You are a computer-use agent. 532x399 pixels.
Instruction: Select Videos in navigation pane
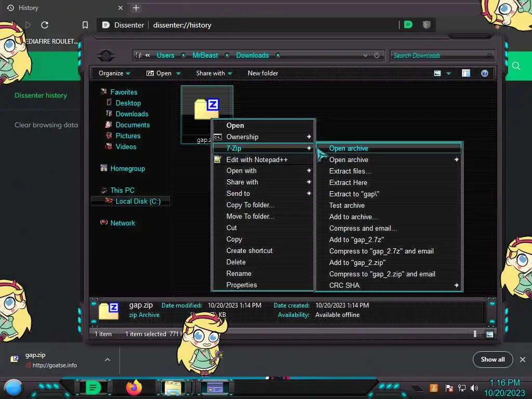[126, 147]
